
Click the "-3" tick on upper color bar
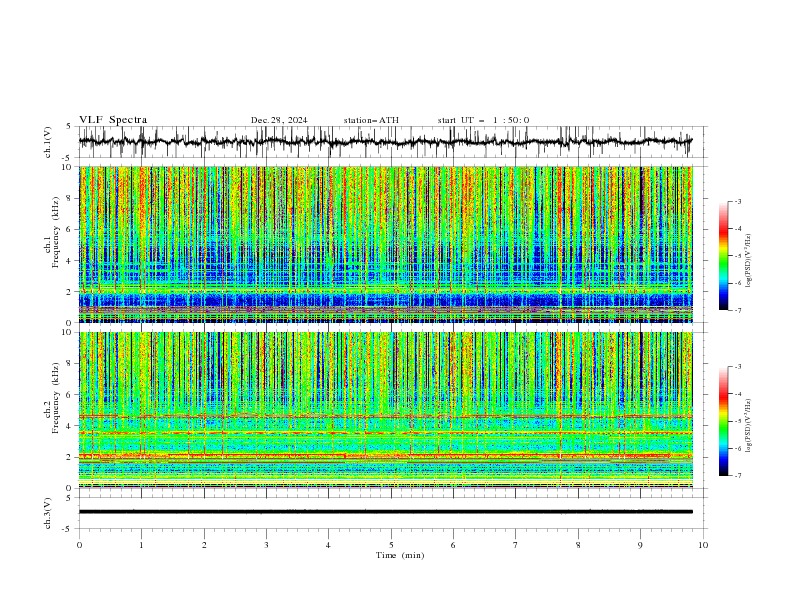(738, 201)
